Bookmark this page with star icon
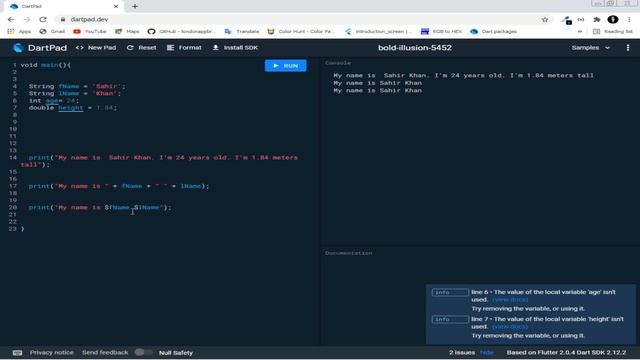Screen dimensions: 640x360 [x=545, y=19]
